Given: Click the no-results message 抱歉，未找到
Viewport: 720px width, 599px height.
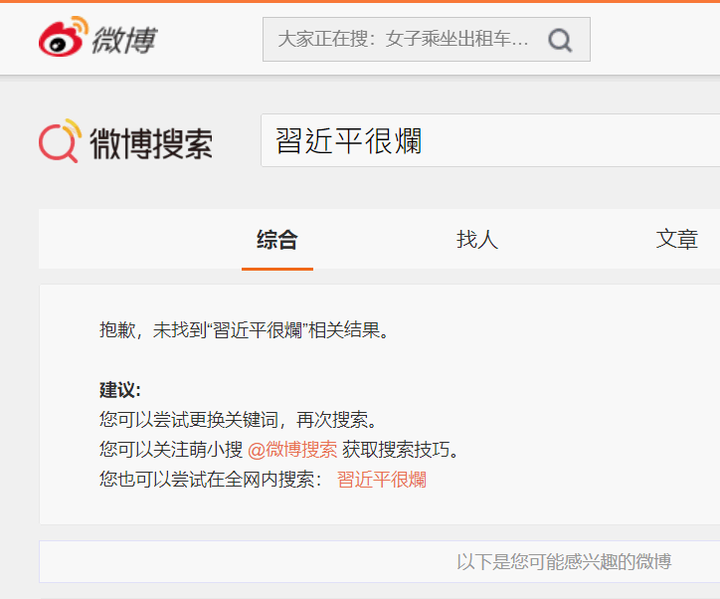Looking at the screenshot, I should click(x=244, y=330).
